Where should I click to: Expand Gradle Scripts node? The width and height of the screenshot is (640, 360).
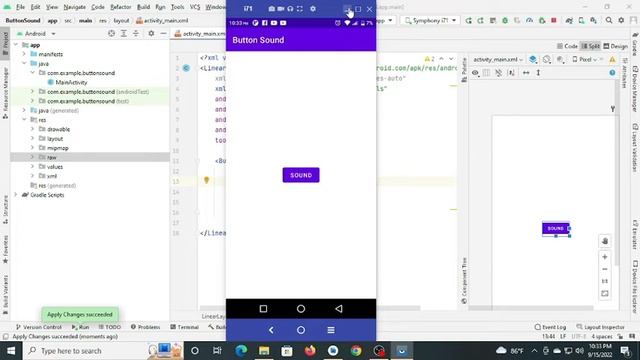coord(16,195)
